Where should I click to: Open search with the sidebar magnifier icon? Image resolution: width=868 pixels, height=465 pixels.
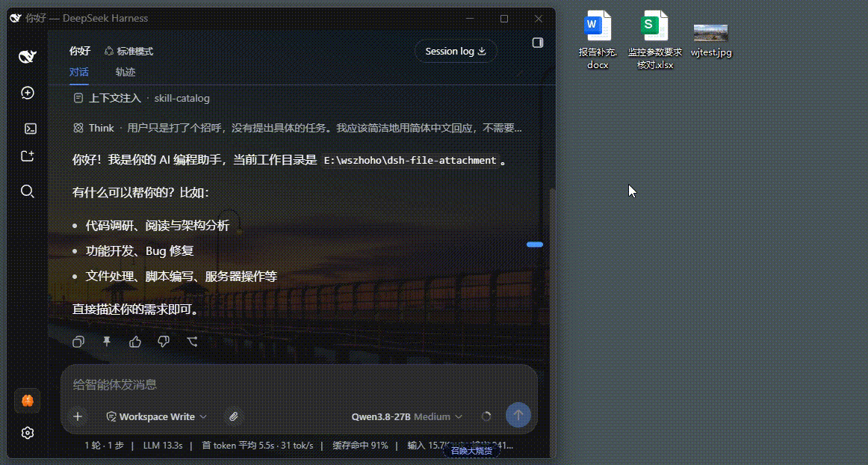point(27,192)
